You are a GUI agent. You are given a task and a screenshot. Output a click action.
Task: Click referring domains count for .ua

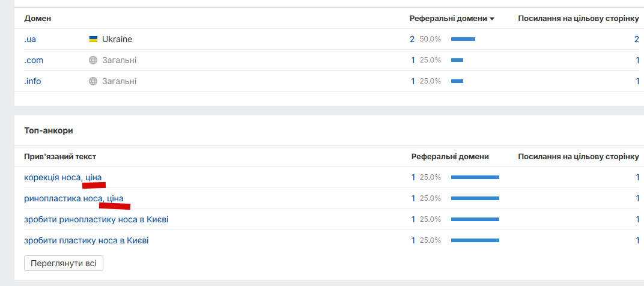click(x=412, y=39)
